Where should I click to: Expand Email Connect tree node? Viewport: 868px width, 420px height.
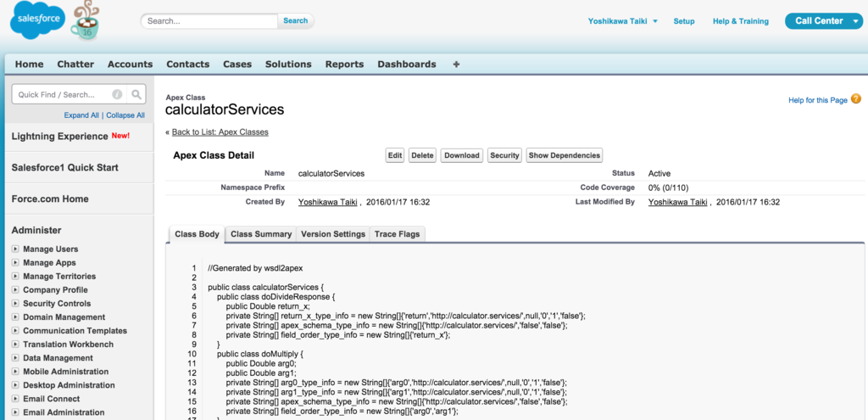(x=15, y=399)
